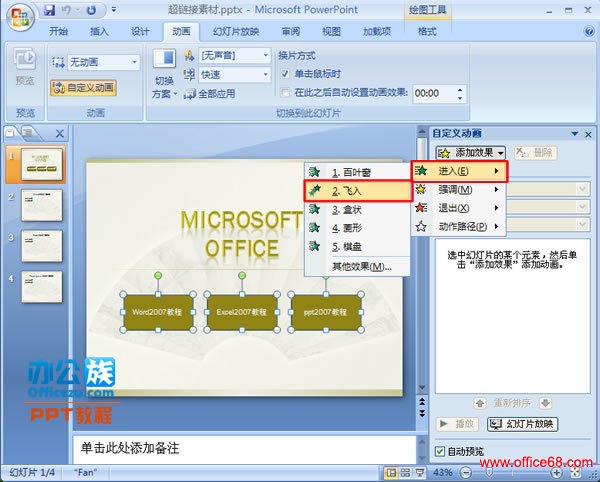Image resolution: width=600 pixels, height=482 pixels.
Task: Choose 5. 棋盘 entrance effect
Action: pyautogui.click(x=357, y=247)
